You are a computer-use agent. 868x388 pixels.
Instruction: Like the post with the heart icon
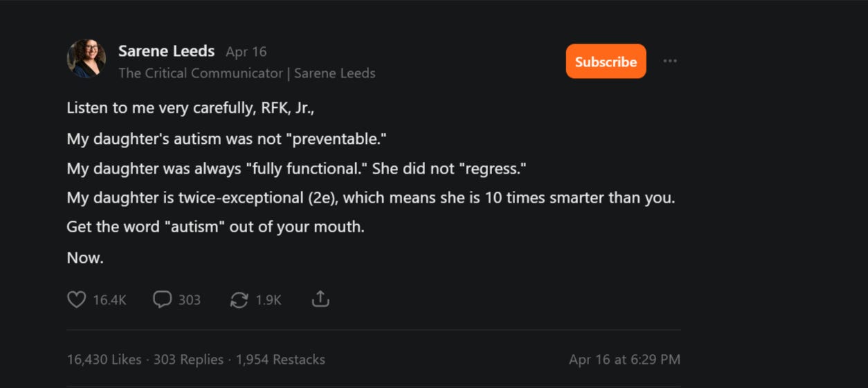point(76,299)
